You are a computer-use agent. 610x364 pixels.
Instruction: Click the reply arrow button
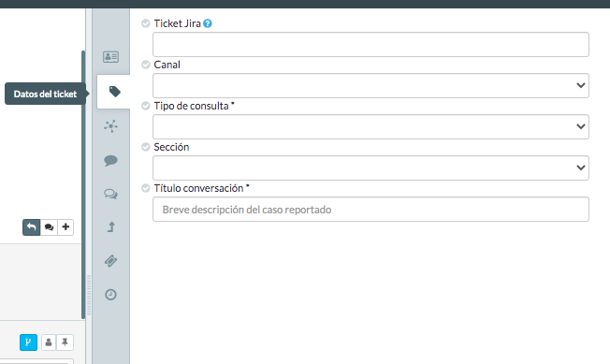(32, 227)
